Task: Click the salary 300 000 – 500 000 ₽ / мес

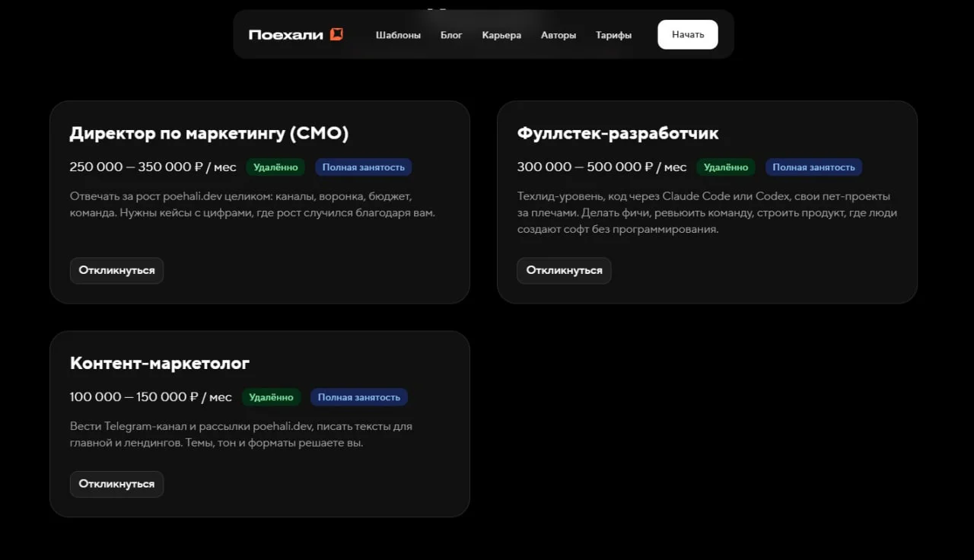Action: point(602,167)
